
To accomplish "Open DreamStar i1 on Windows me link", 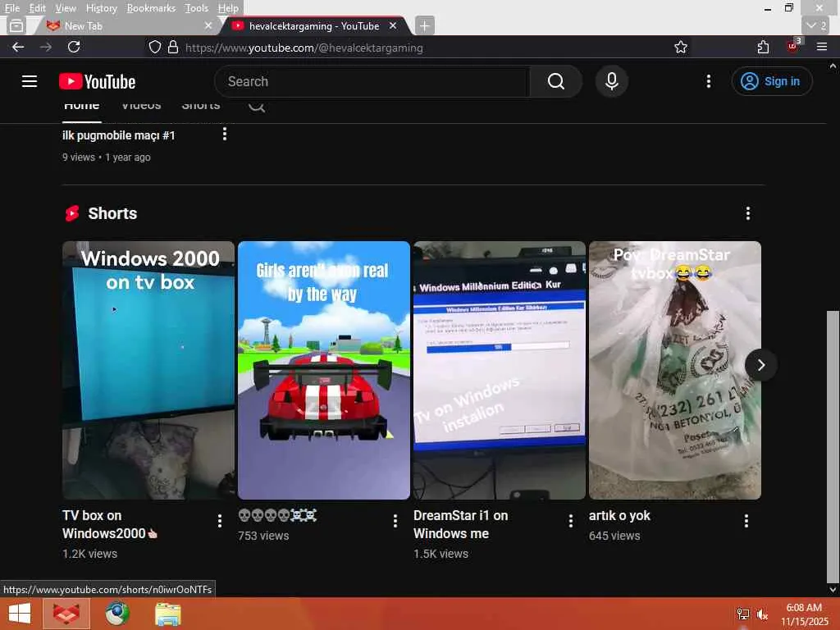I will click(x=461, y=524).
